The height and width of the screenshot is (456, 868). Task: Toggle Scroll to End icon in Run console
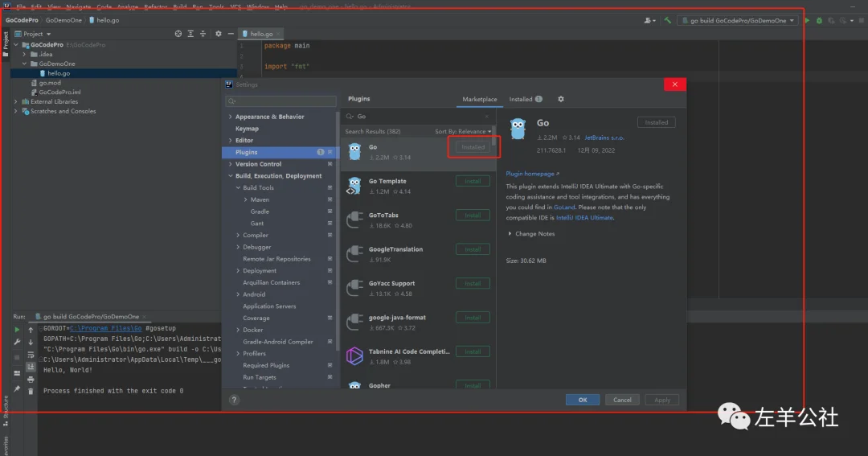(31, 367)
